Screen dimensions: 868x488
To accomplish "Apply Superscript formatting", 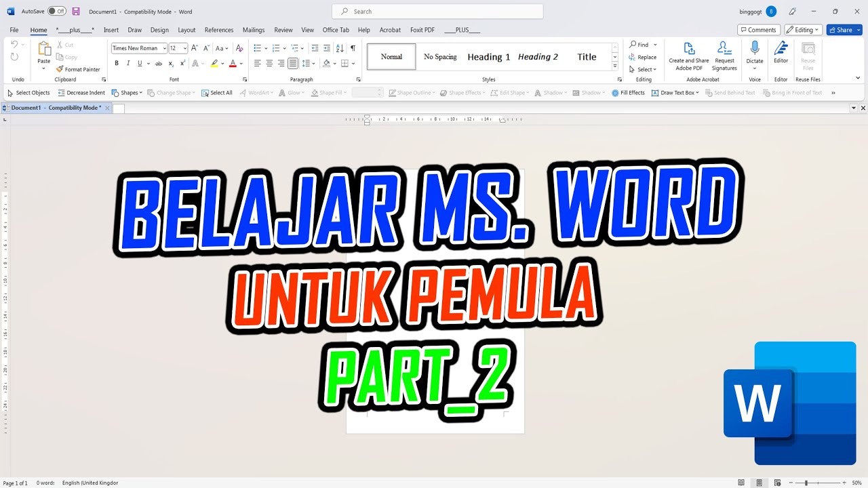I will coord(183,63).
